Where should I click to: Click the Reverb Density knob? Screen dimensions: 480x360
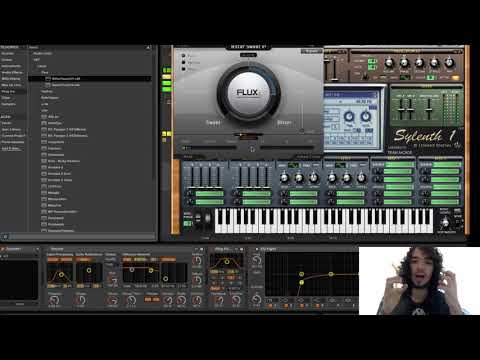[x=168, y=300]
